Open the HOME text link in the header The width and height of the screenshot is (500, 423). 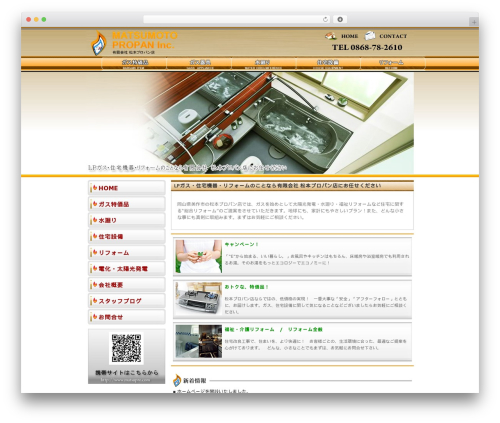(x=349, y=36)
